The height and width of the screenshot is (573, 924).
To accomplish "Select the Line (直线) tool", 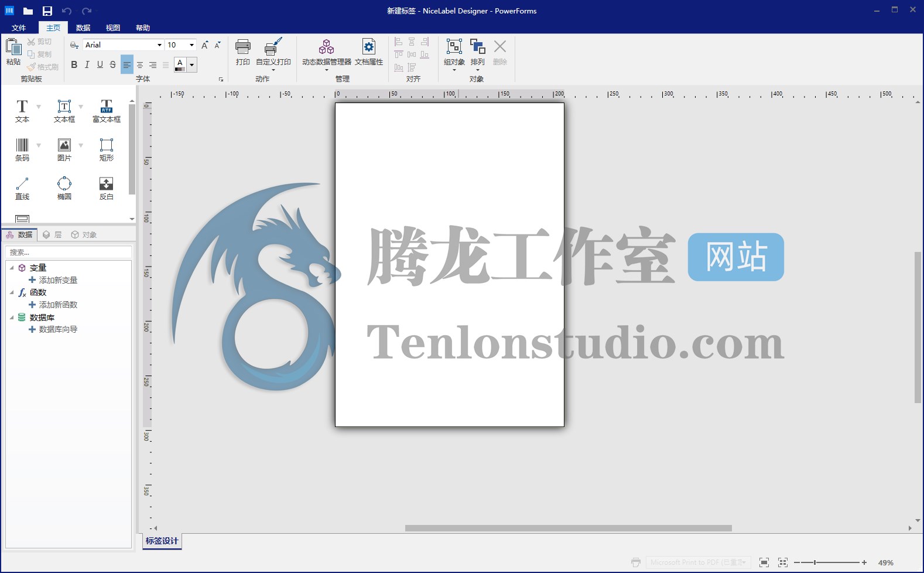I will click(x=22, y=188).
